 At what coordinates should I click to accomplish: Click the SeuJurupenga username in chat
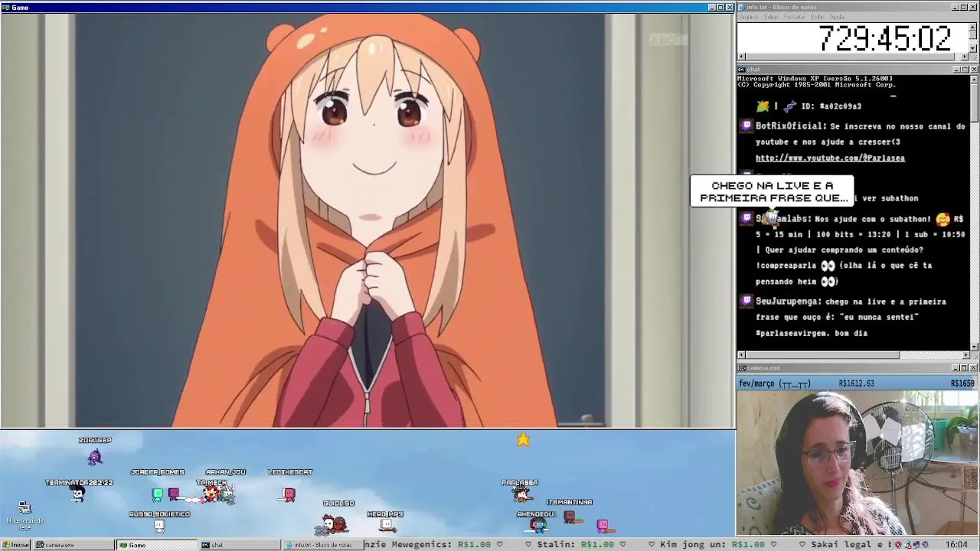[x=788, y=302]
